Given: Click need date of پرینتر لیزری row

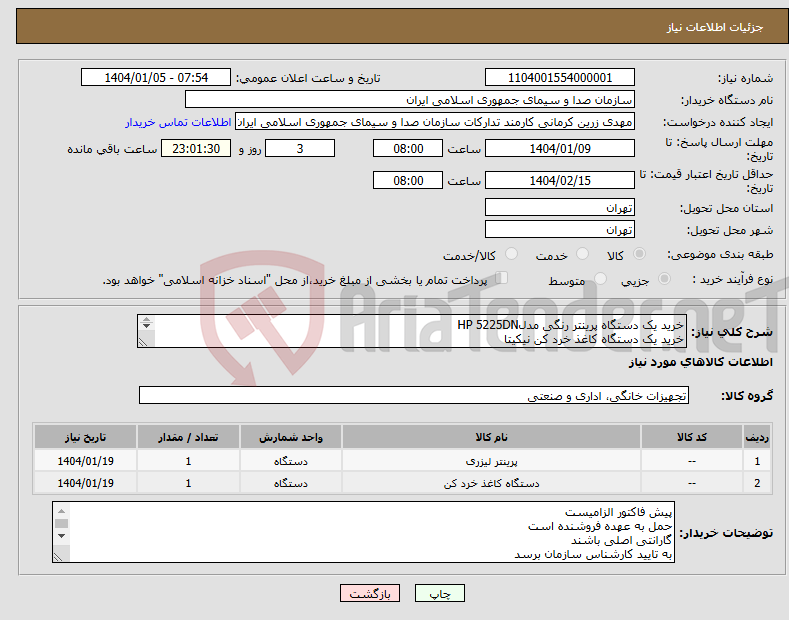Looking at the screenshot, I should click(x=86, y=461).
